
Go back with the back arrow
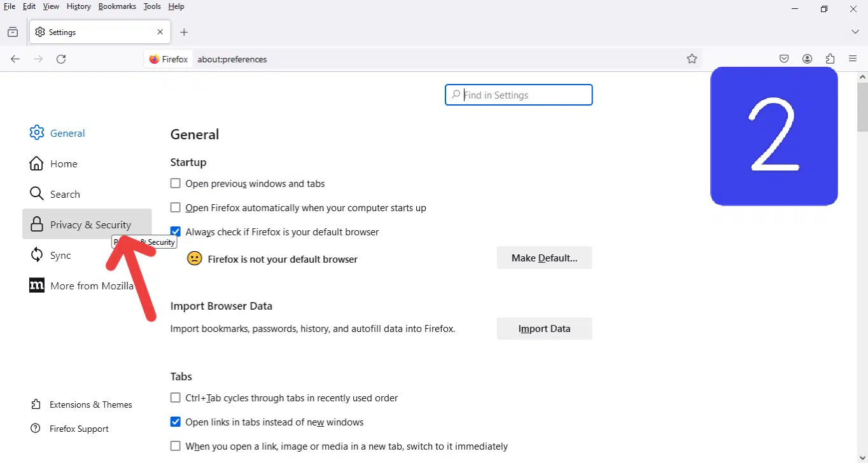click(x=15, y=59)
